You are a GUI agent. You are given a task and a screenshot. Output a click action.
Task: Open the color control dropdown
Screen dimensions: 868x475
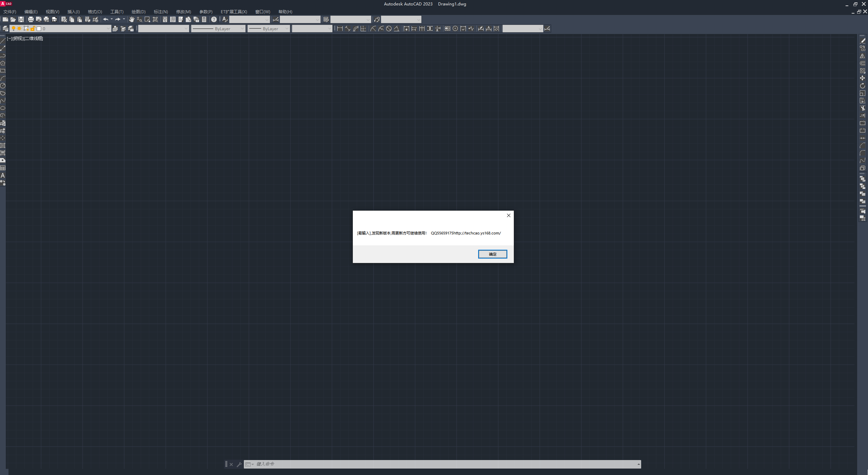[x=163, y=29]
